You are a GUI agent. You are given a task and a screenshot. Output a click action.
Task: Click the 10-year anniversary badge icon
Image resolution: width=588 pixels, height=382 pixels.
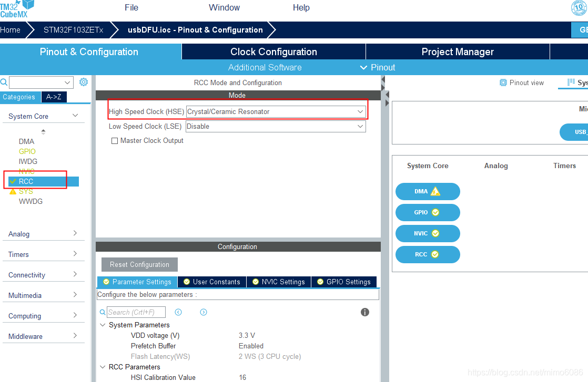point(579,7)
